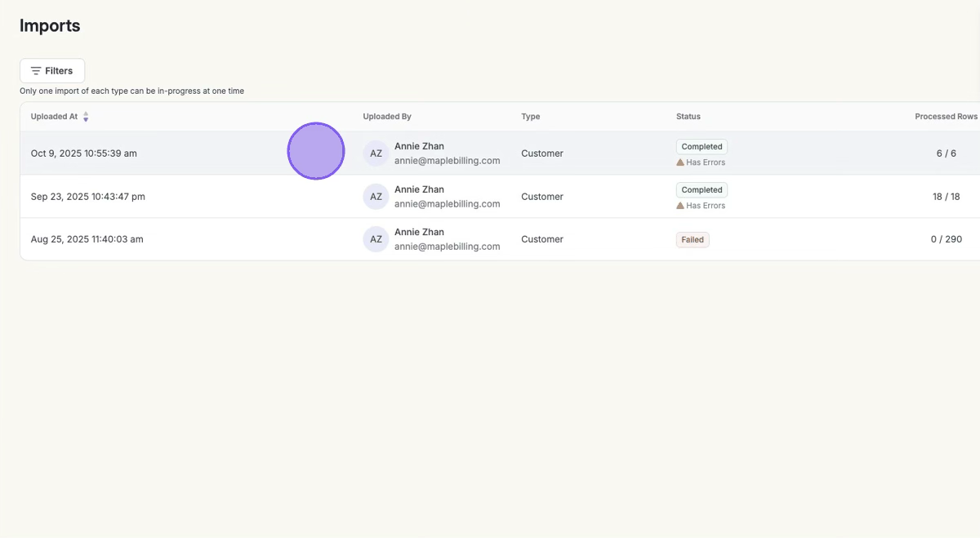Viewport: 980px width, 538px height.
Task: Click the uploader email in the Aug 25 row
Action: [447, 247]
